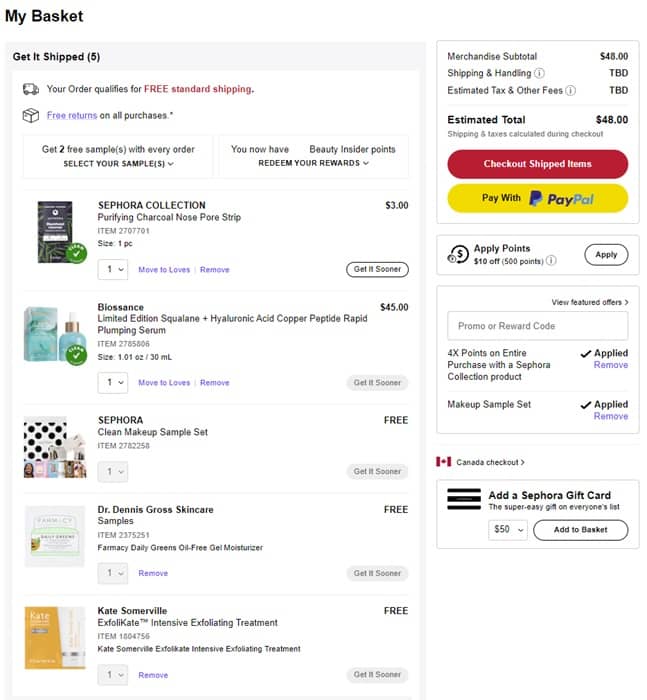Open quantity dropdown for Biossance serum

click(112, 383)
